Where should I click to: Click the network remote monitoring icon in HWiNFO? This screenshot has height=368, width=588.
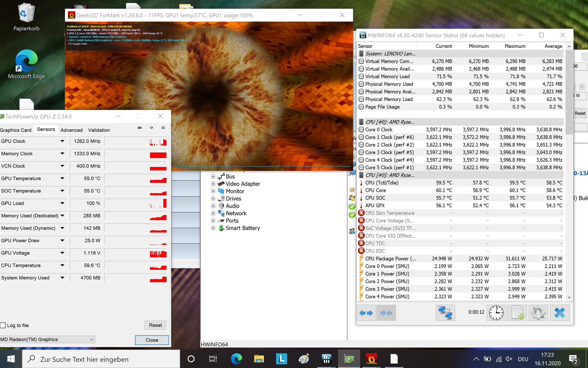[x=445, y=313]
